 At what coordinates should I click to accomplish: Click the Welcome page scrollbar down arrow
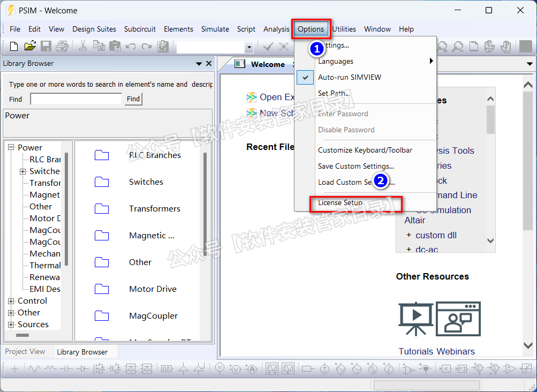point(528,345)
